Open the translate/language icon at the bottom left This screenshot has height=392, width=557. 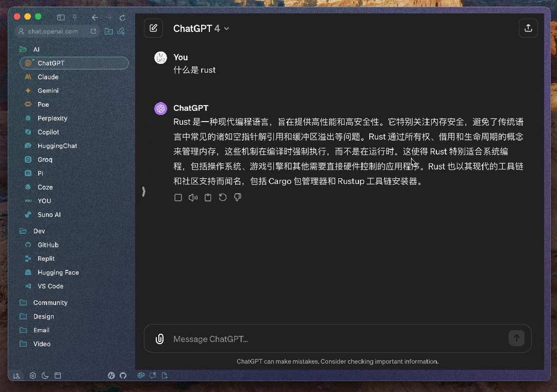click(x=17, y=376)
